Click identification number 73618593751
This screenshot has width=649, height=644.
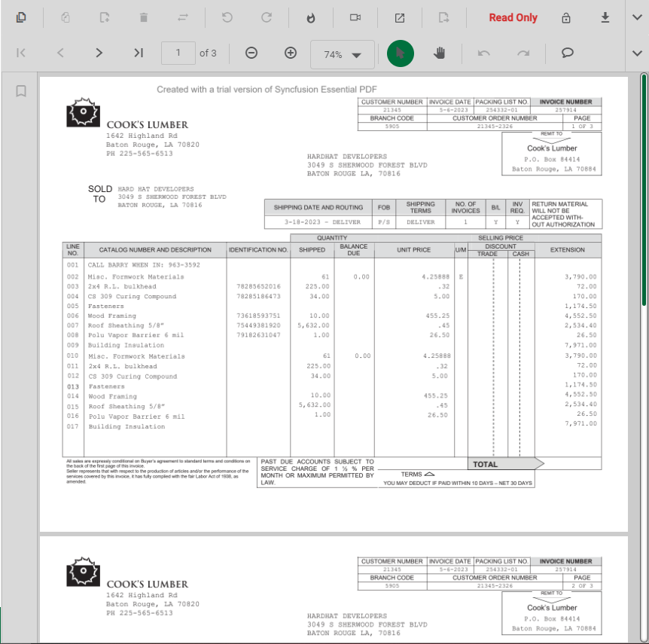[258, 316]
